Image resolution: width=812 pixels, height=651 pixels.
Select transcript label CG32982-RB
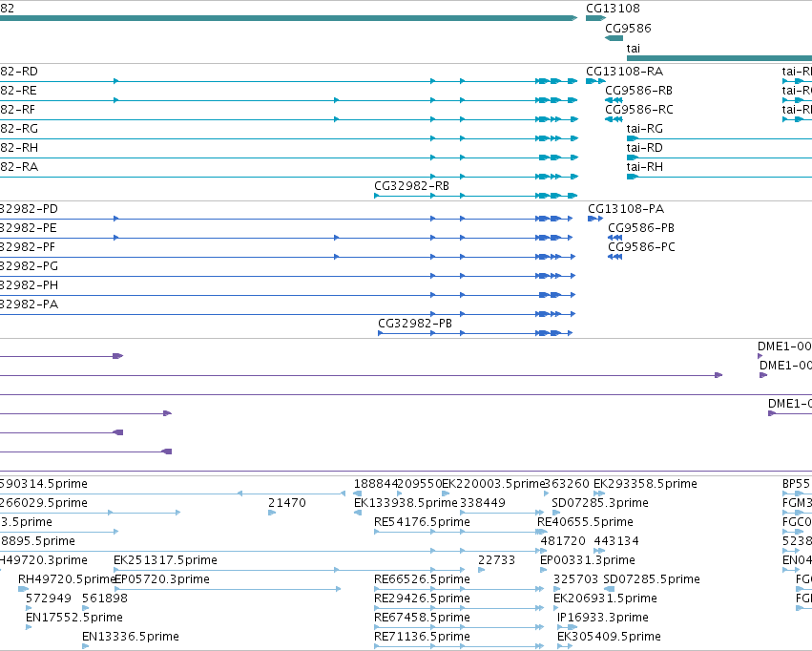point(411,186)
